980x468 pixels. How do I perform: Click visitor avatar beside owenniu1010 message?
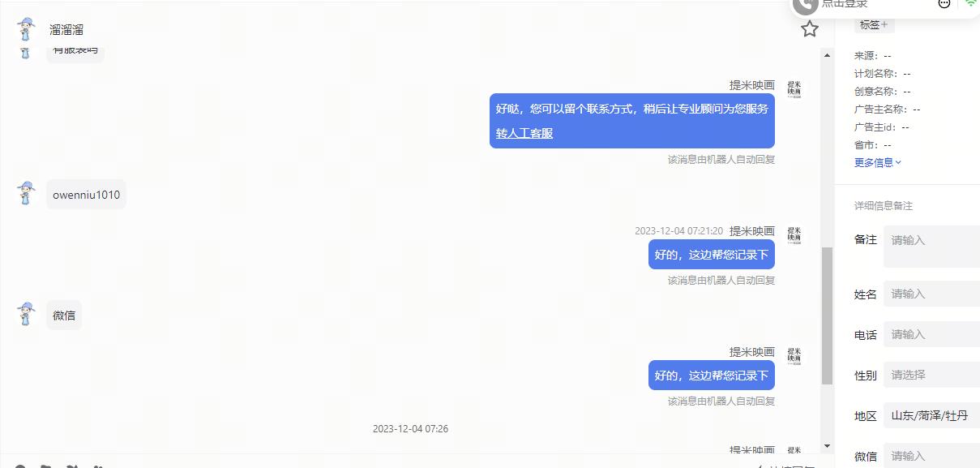pos(26,194)
